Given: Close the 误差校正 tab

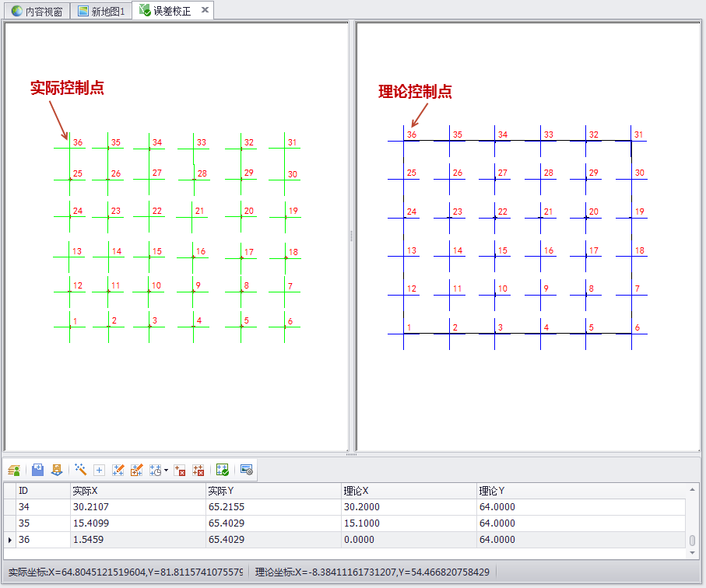Looking at the screenshot, I should tap(205, 10).
